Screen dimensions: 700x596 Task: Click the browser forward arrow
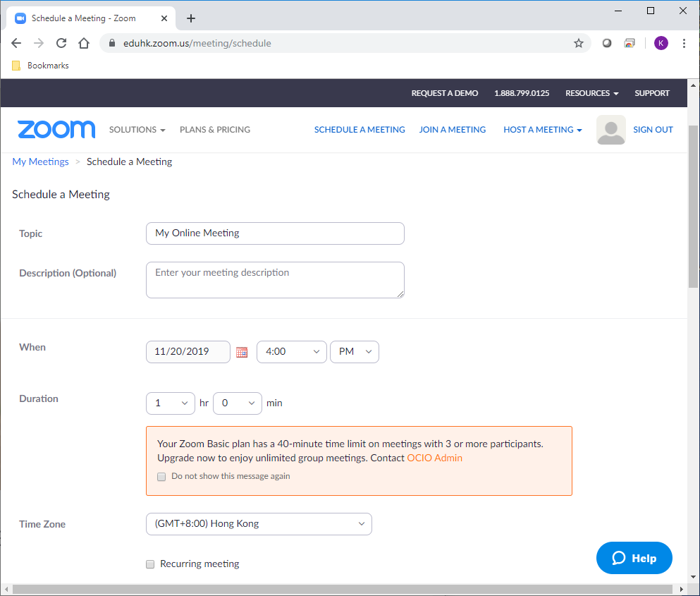[x=39, y=43]
